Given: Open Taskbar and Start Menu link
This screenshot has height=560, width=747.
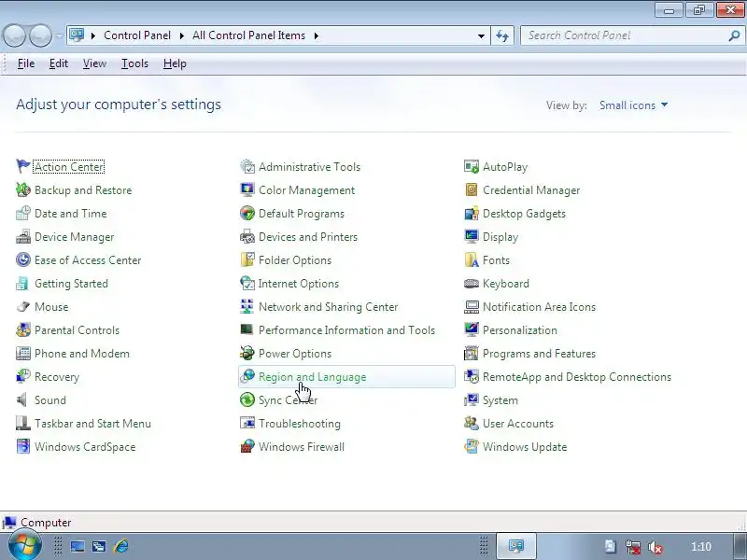Looking at the screenshot, I should click(x=92, y=424).
